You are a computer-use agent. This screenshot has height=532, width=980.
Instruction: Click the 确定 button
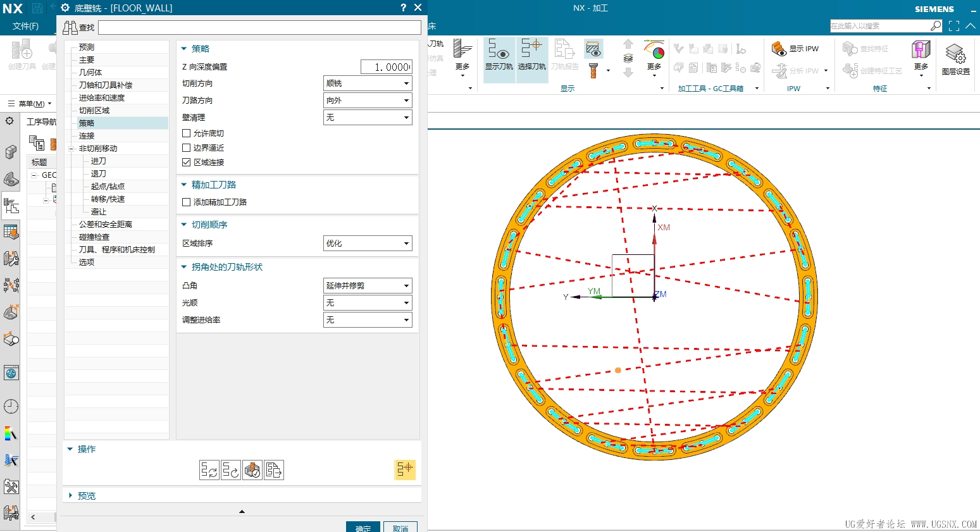pyautogui.click(x=363, y=527)
